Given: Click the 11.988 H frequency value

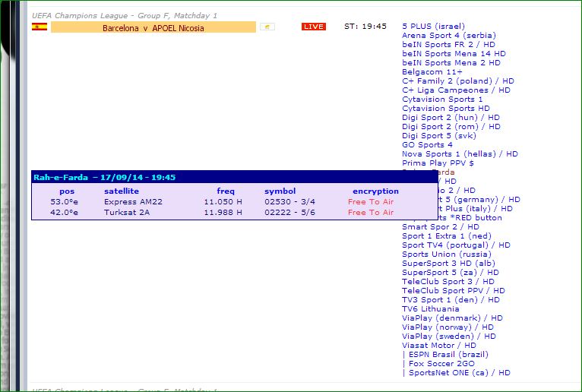Looking at the screenshot, I should point(223,213).
